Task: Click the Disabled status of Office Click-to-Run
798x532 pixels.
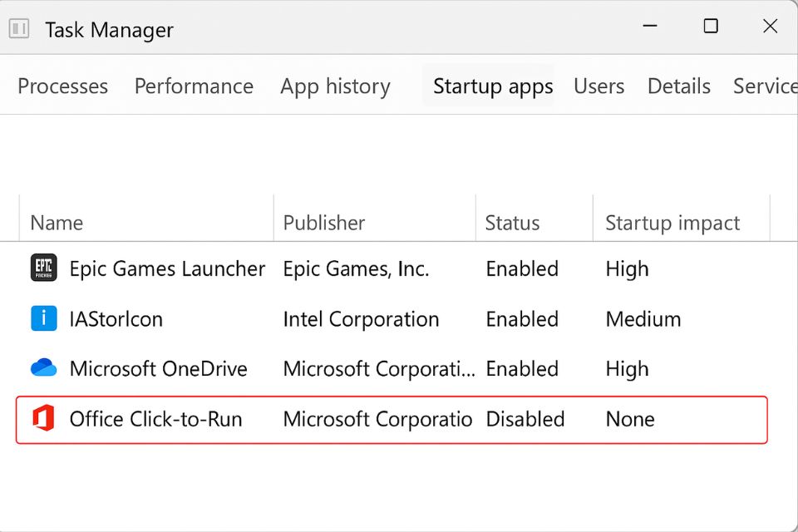Action: 525,419
